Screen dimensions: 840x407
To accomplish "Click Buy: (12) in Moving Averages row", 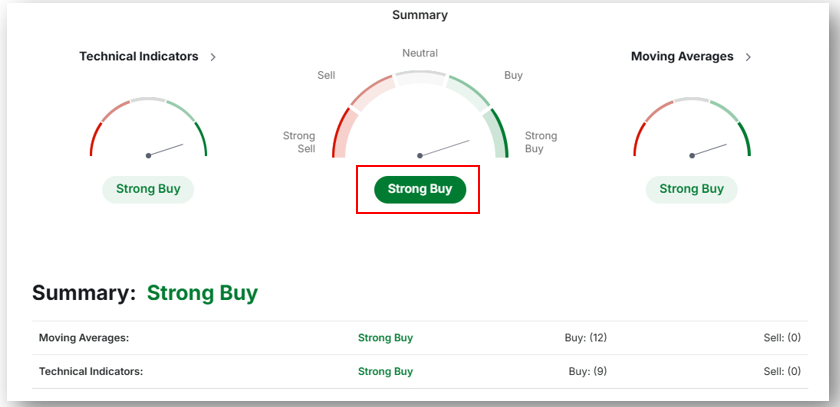I will pos(586,338).
